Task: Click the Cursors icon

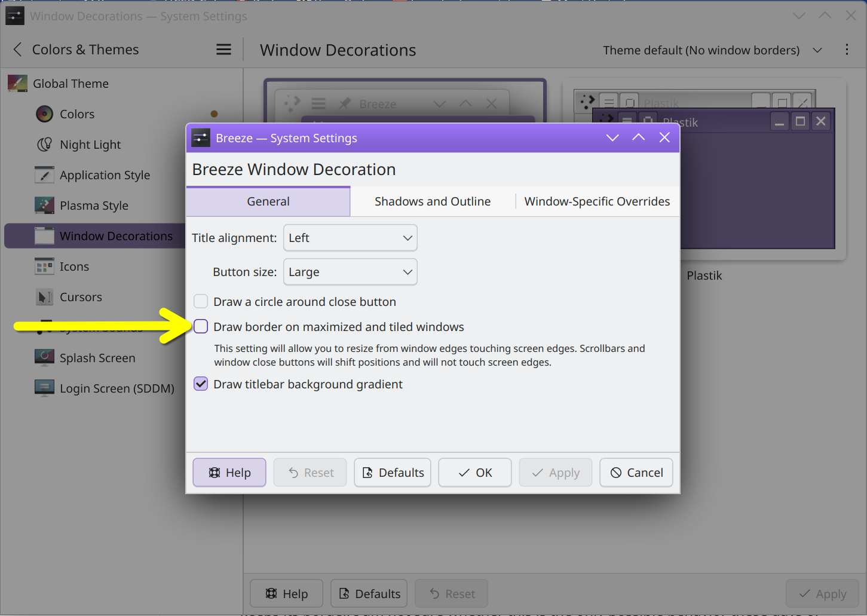Action: coord(45,296)
